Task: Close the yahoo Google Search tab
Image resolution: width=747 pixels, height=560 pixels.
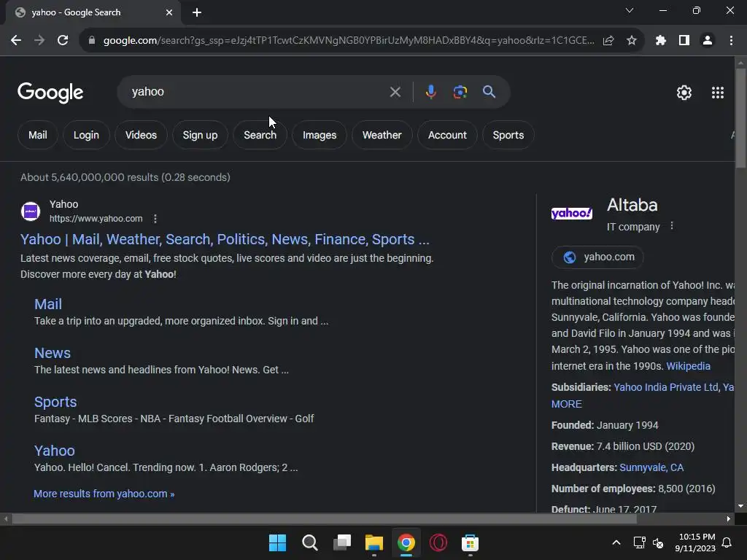Action: (x=169, y=12)
